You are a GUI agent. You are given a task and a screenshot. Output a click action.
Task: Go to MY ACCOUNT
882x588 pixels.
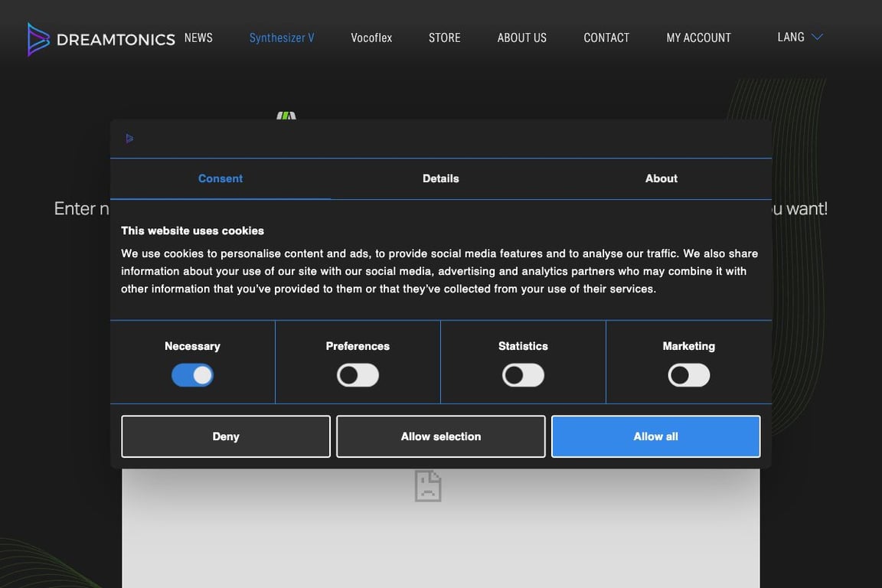[x=698, y=38]
